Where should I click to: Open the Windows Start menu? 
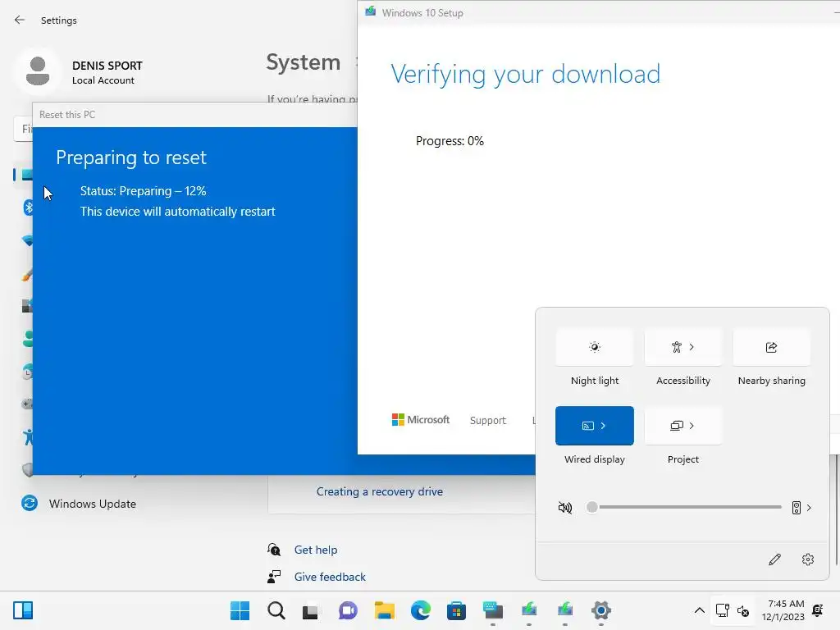[240, 610]
